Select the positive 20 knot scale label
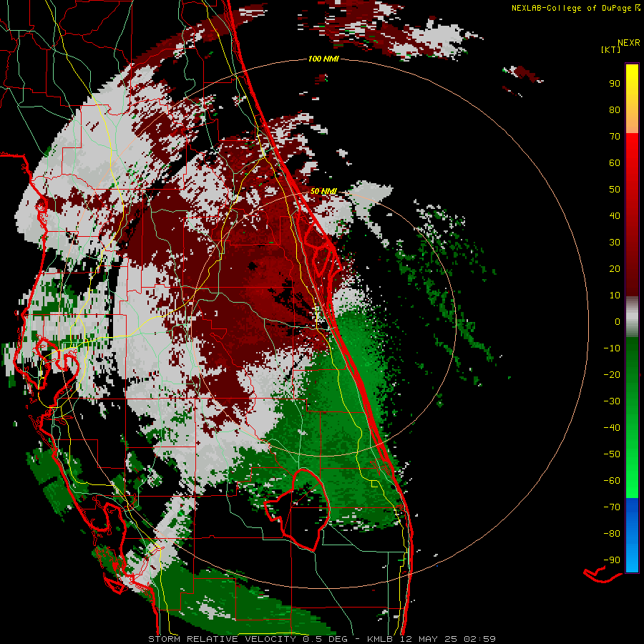Screen dimensions: 644x644 tap(615, 268)
